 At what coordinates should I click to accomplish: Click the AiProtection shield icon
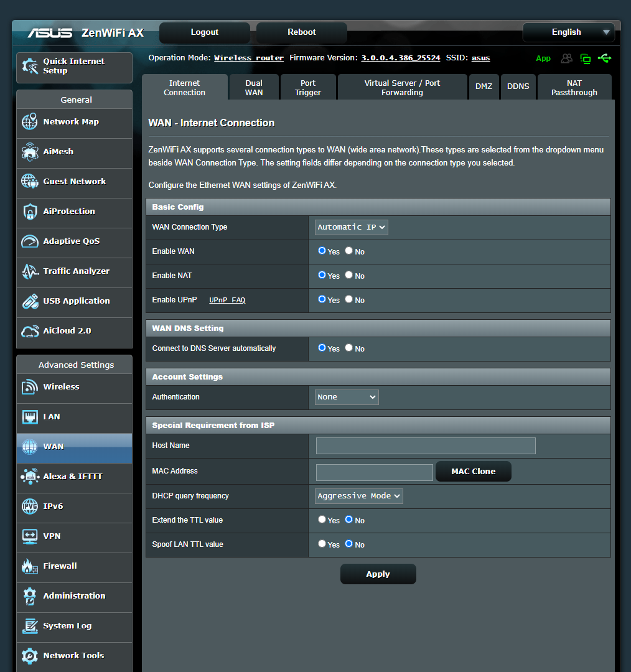click(x=30, y=212)
